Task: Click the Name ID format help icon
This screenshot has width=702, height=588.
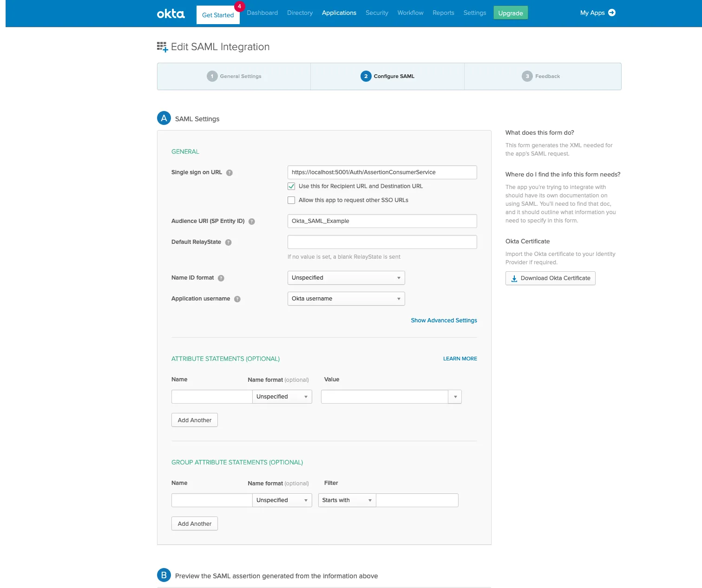Action: point(221,278)
